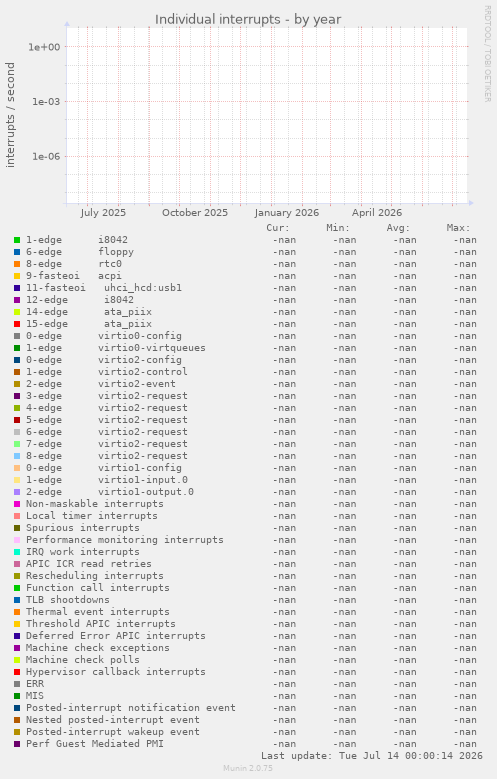This screenshot has height=779, width=497.
Task: Click the Machine check polls label
Action: click(x=83, y=660)
